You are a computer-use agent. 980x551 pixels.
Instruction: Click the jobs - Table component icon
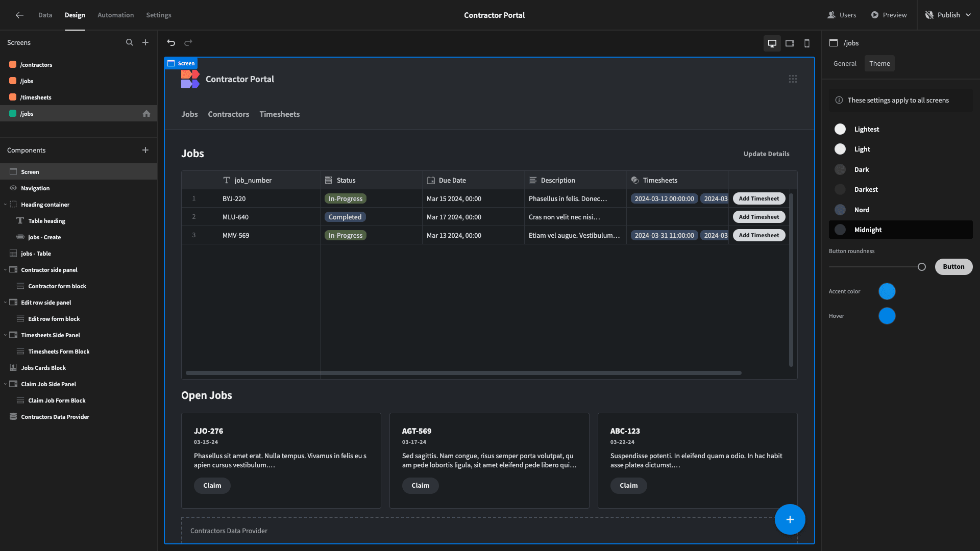click(13, 254)
